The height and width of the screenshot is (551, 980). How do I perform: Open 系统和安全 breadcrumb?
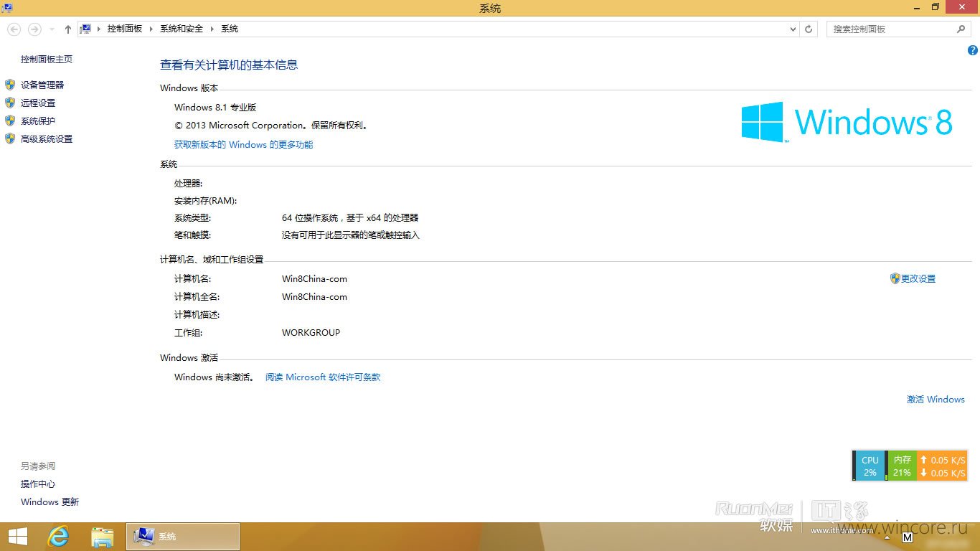[182, 29]
